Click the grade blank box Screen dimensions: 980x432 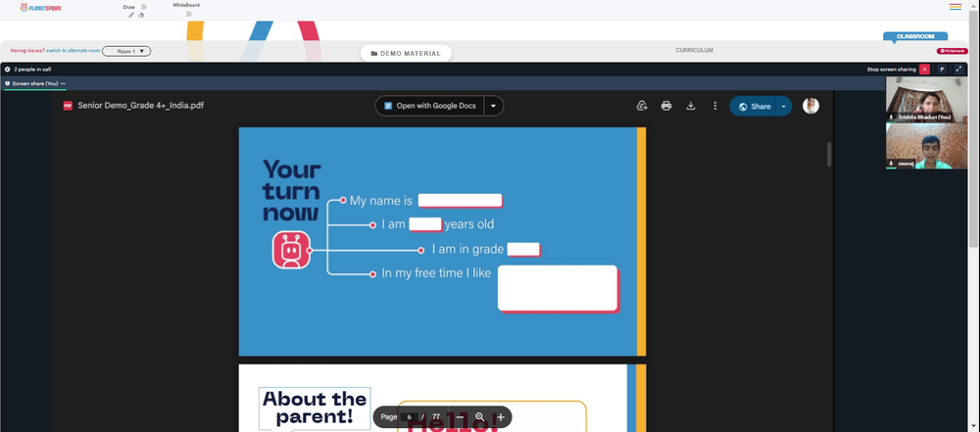click(x=523, y=250)
